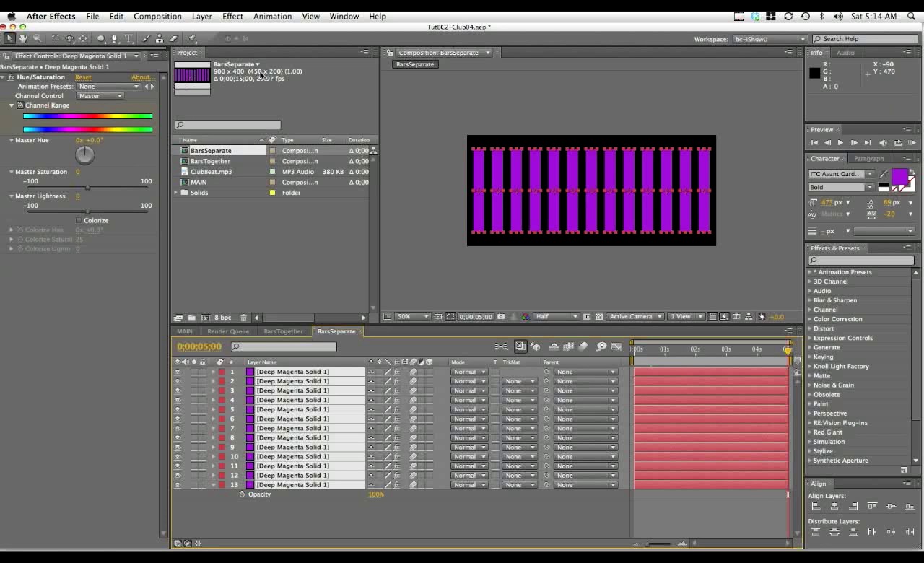Create a new folder in the Project panel

(x=191, y=318)
